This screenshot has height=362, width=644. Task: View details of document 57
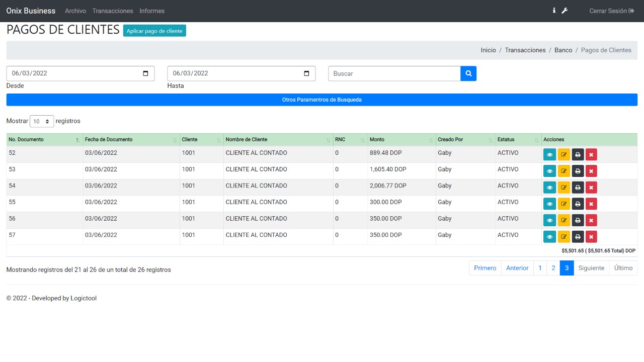[x=549, y=237]
